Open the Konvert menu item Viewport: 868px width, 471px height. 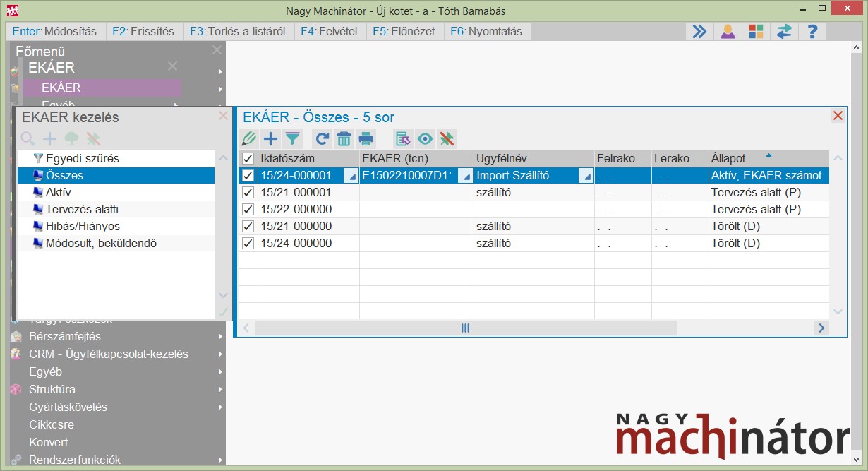point(49,443)
